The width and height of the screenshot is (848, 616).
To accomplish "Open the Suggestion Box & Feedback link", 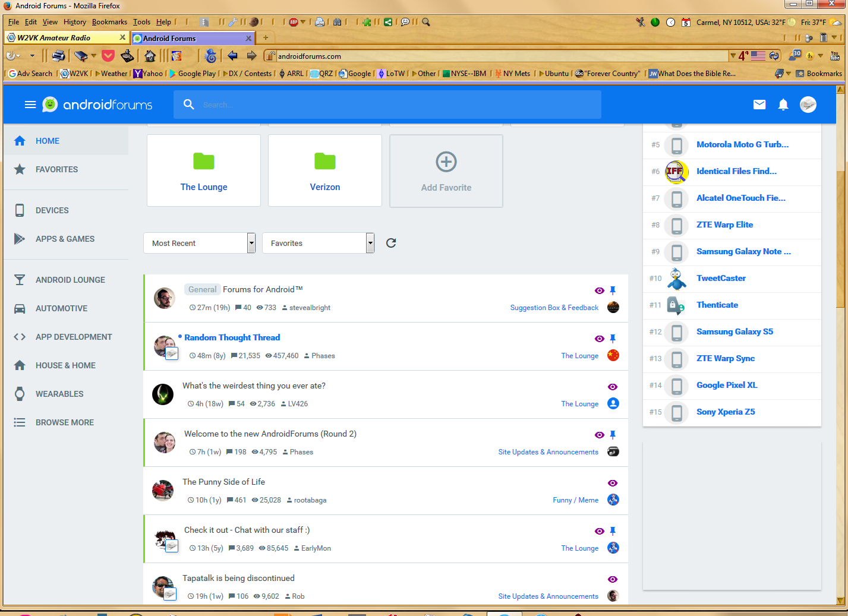I will point(554,308).
